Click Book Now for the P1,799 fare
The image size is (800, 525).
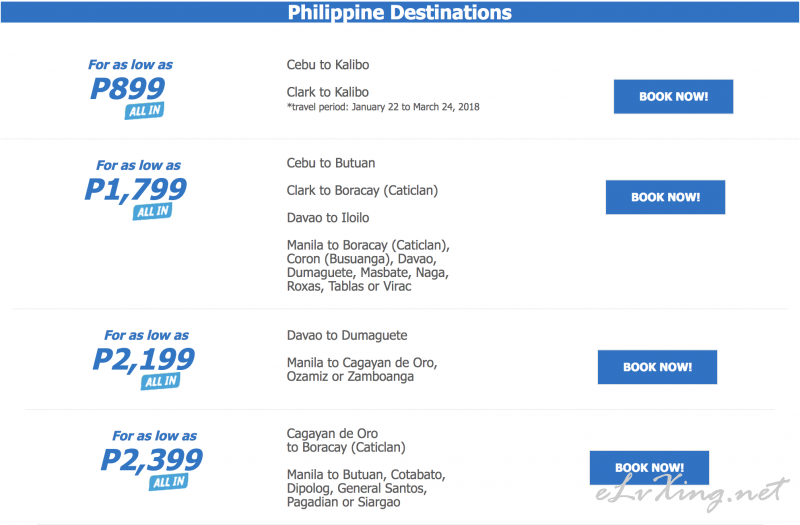coord(665,197)
